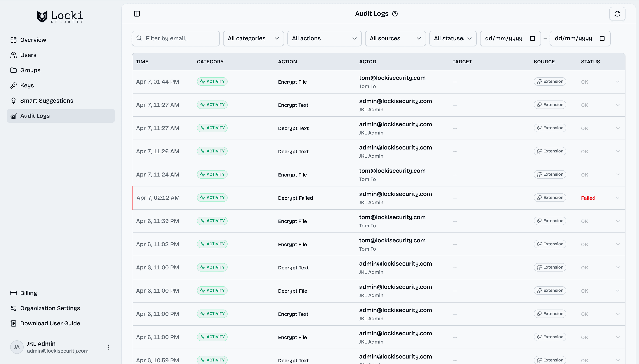Click the Extension badge for Apr 6, 11:02 PM
639x364 pixels.
[550, 244]
